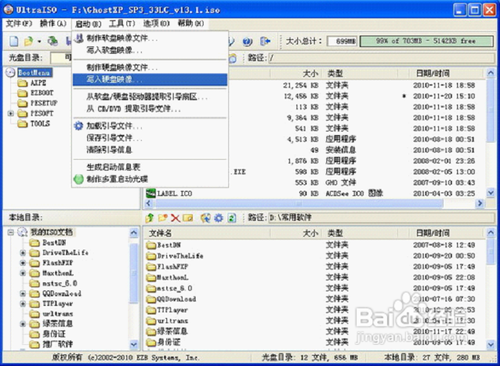Expand the 绿茶信息 tree node

tap(23, 324)
